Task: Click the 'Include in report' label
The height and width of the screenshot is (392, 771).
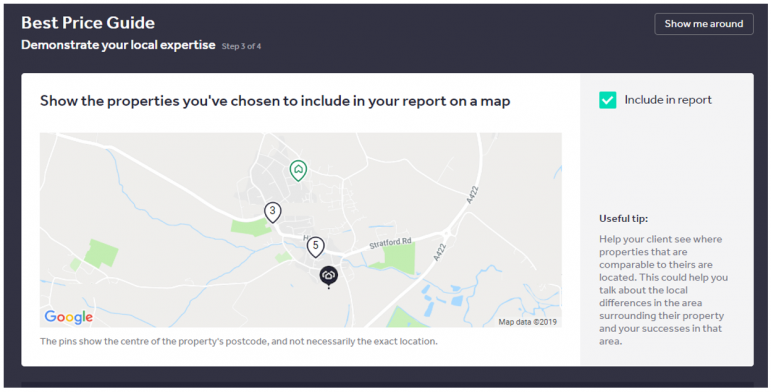Action: click(668, 100)
